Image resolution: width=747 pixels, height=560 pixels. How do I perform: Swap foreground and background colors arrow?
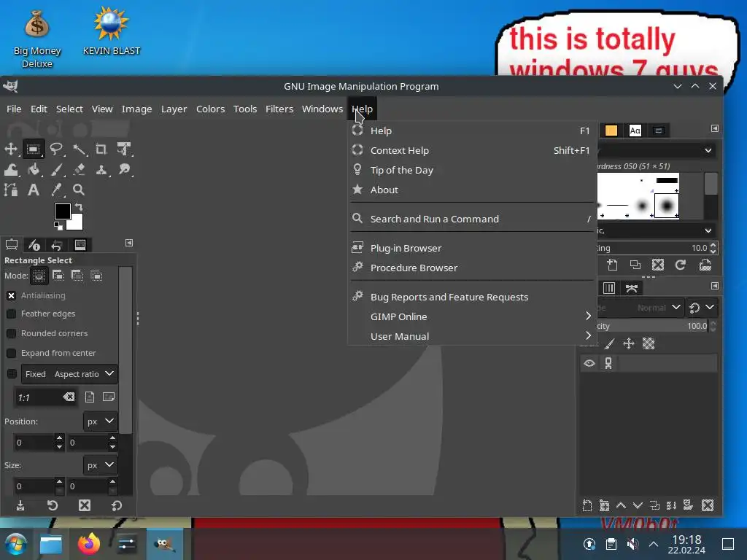click(x=79, y=206)
